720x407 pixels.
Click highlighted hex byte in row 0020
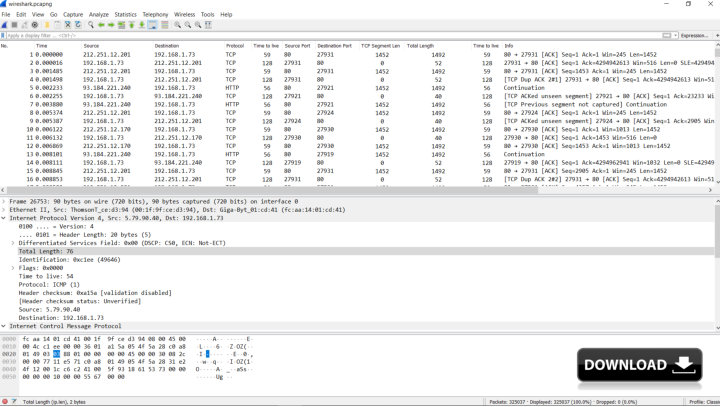(56, 354)
